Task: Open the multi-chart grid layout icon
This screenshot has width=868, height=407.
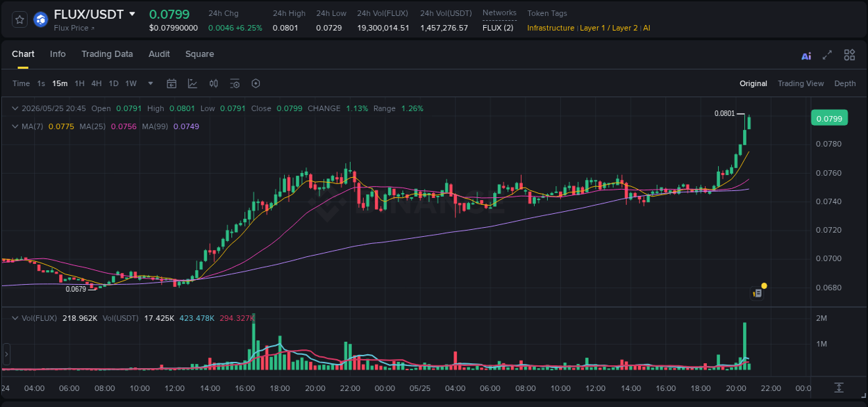Action: (849, 55)
